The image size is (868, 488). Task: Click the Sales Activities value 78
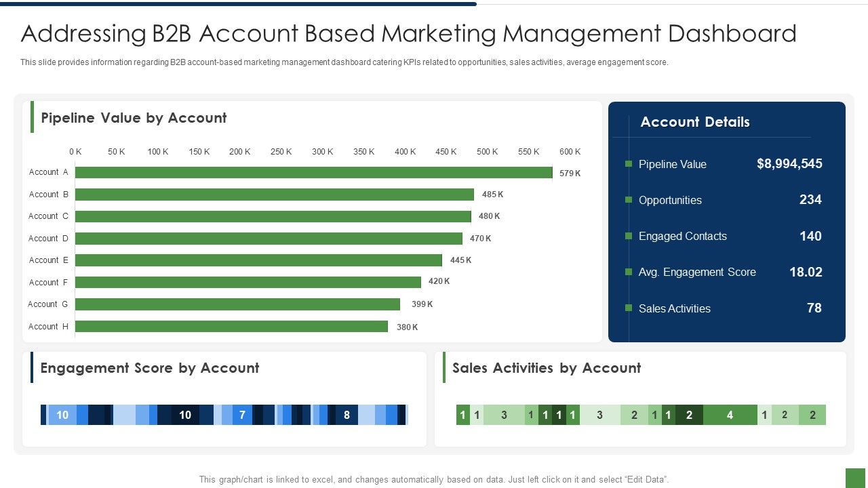pos(814,308)
